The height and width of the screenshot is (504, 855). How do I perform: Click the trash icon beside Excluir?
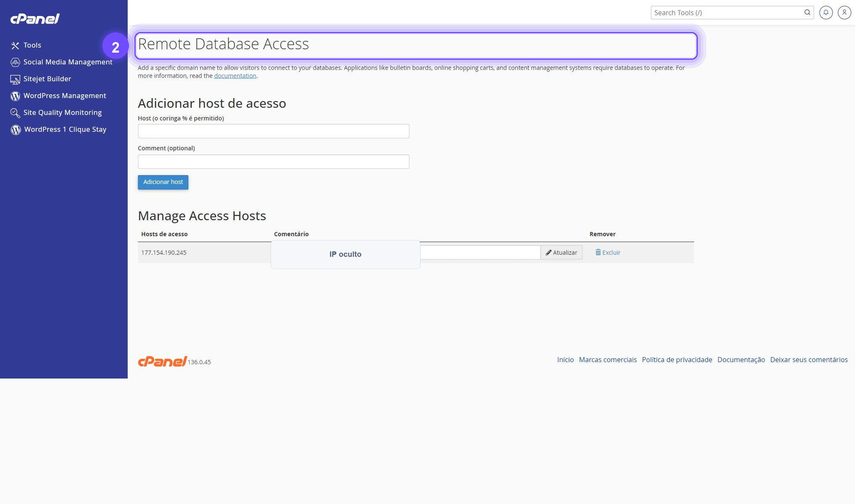(598, 252)
